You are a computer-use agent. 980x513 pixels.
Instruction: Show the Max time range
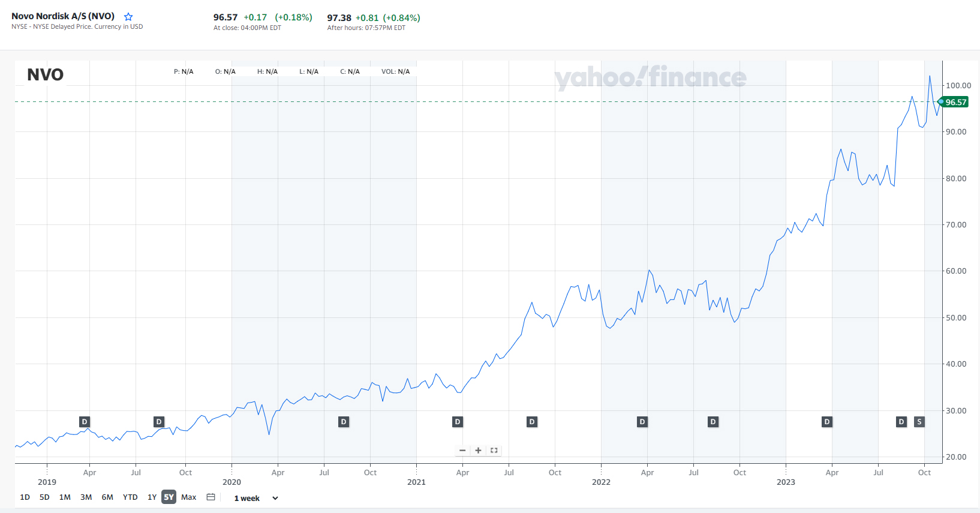189,497
